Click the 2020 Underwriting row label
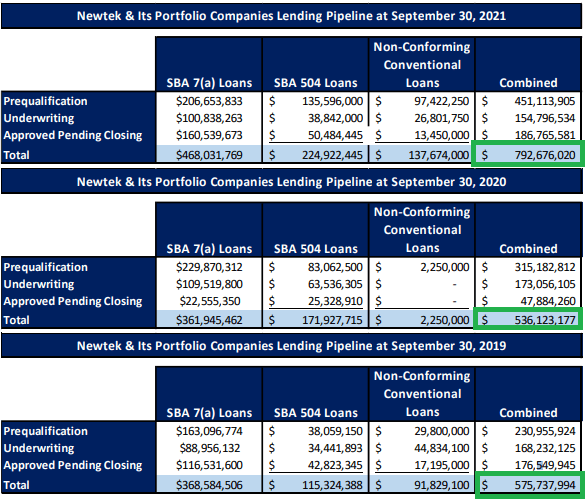Viewport: 587px width, 502px height. [39, 285]
